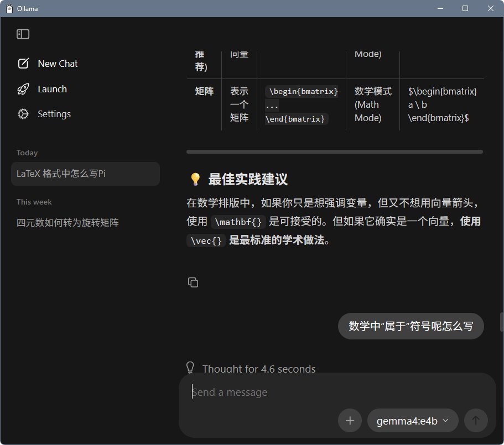Click the plus attachment button
This screenshot has width=504, height=445.
coord(350,420)
